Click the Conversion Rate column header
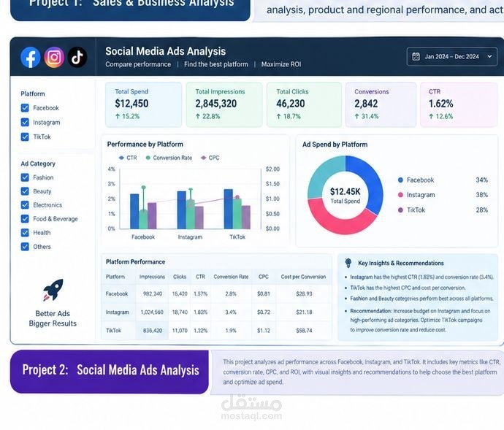 click(231, 277)
